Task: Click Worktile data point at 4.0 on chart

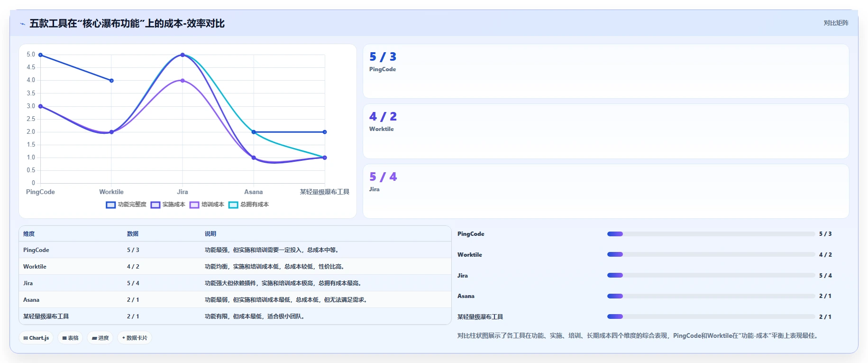Action: (111, 81)
